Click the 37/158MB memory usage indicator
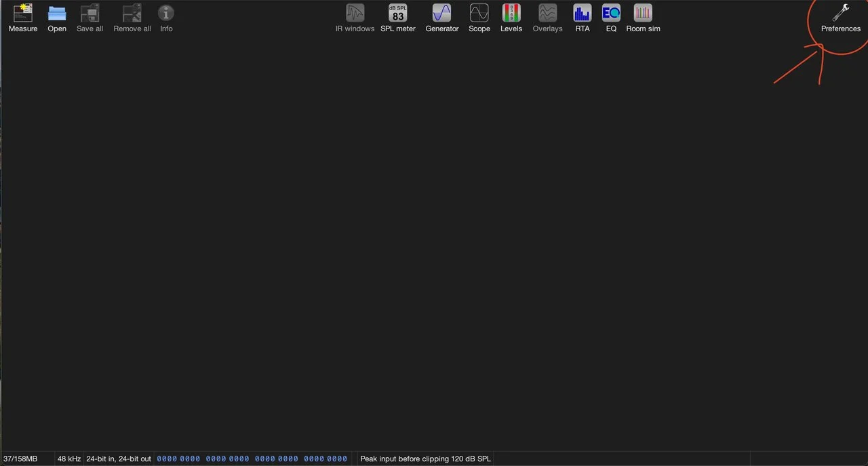Viewport: 868px width, 466px height. (x=20, y=459)
